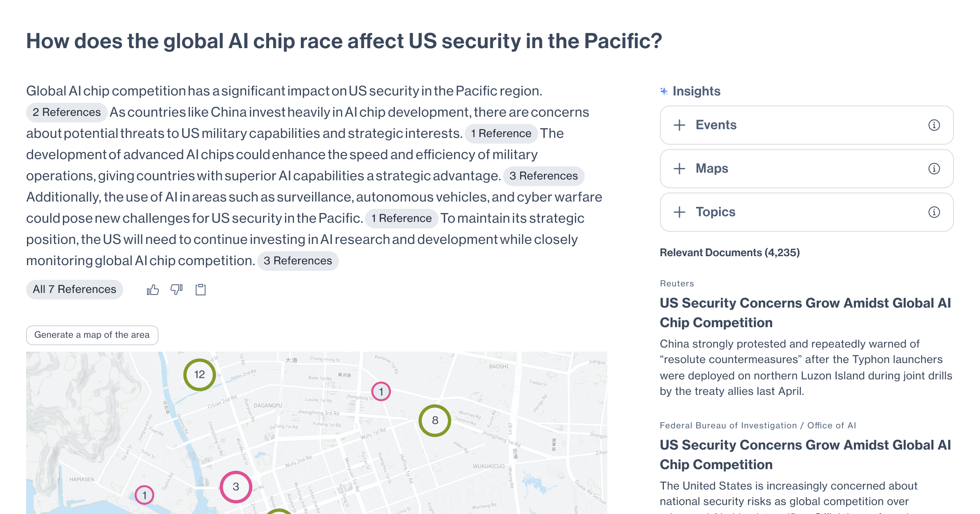The width and height of the screenshot is (980, 514).
Task: Open the FBI Office of AI article headline
Action: 805,454
